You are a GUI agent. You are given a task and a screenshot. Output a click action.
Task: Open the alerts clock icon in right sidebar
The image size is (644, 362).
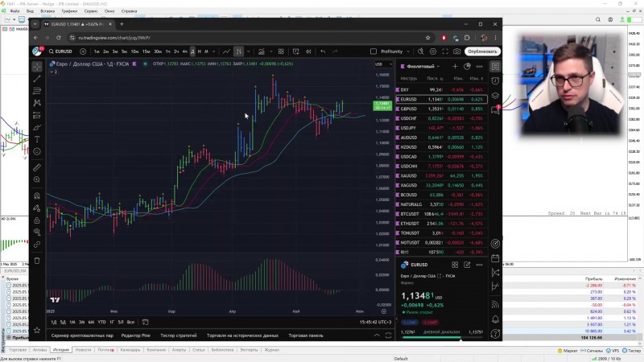pos(495,81)
